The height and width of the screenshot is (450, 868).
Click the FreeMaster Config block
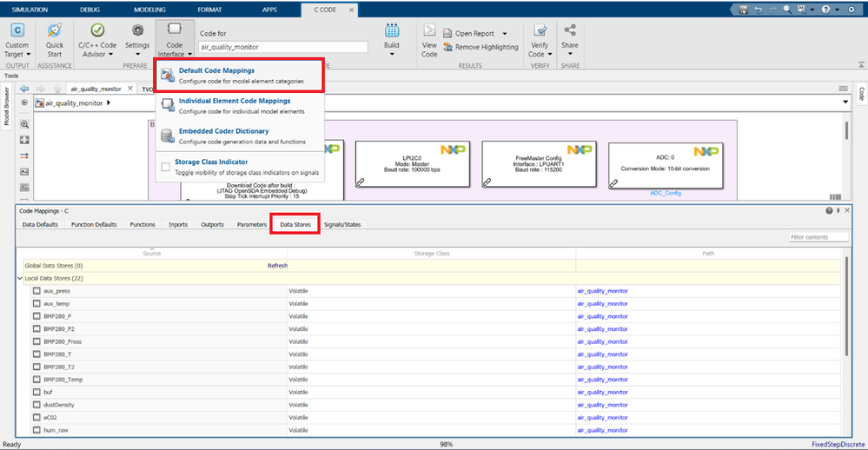click(x=540, y=164)
